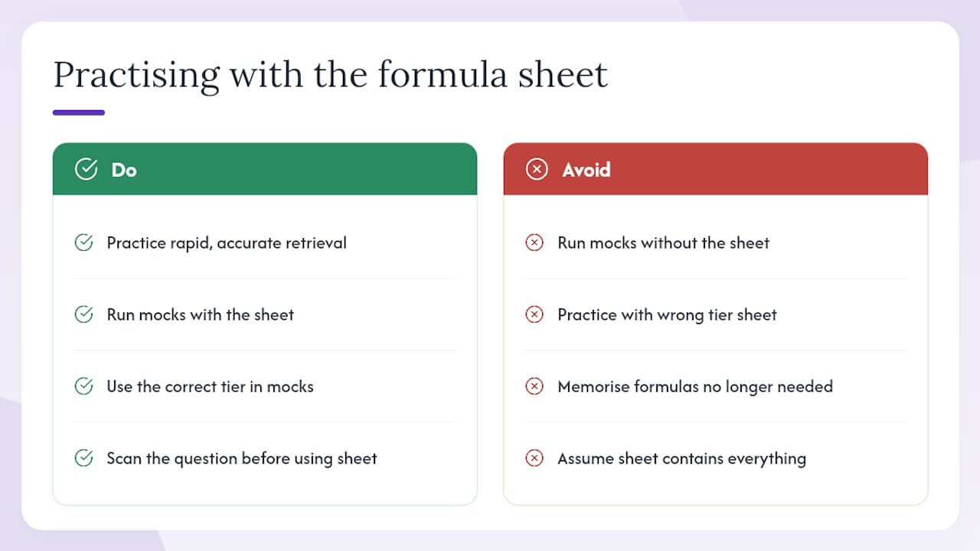The height and width of the screenshot is (551, 980).
Task: Click 'Practice with wrong tier sheet' text
Action: 667,315
